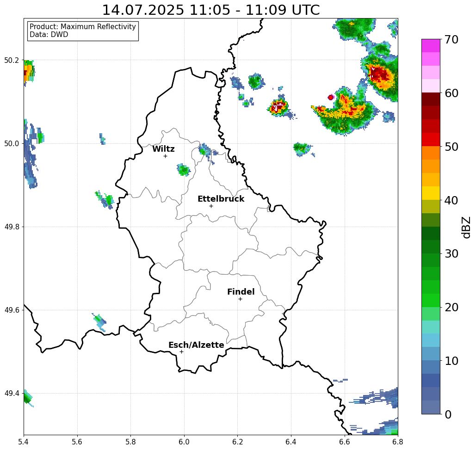
Task: Click the small green radar echo southeast of Wiltz
Action: click(184, 170)
